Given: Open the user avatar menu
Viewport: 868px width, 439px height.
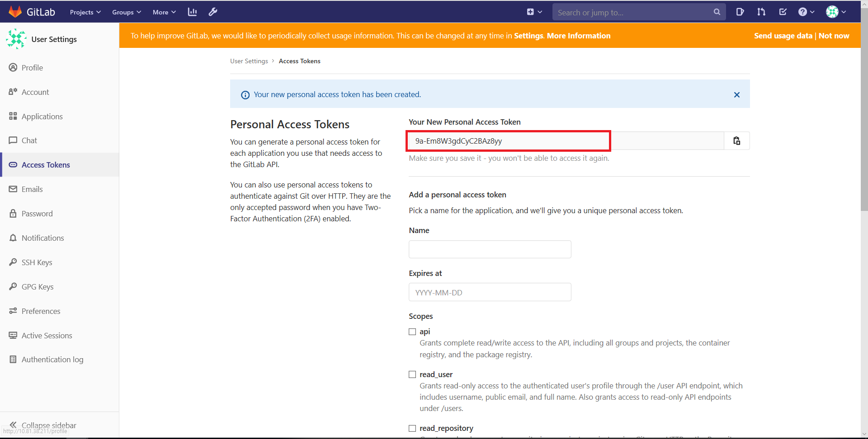Looking at the screenshot, I should 836,12.
